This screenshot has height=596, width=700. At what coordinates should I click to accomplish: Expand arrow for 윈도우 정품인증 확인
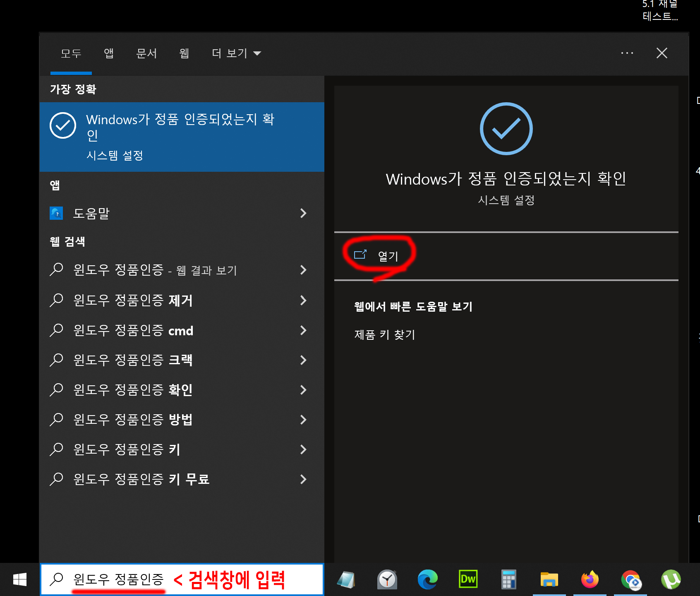(303, 390)
